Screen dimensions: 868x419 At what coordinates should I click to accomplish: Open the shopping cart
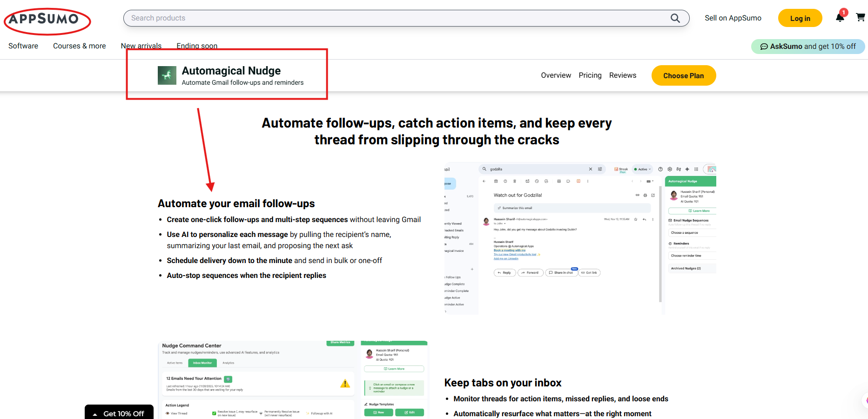click(x=861, y=17)
